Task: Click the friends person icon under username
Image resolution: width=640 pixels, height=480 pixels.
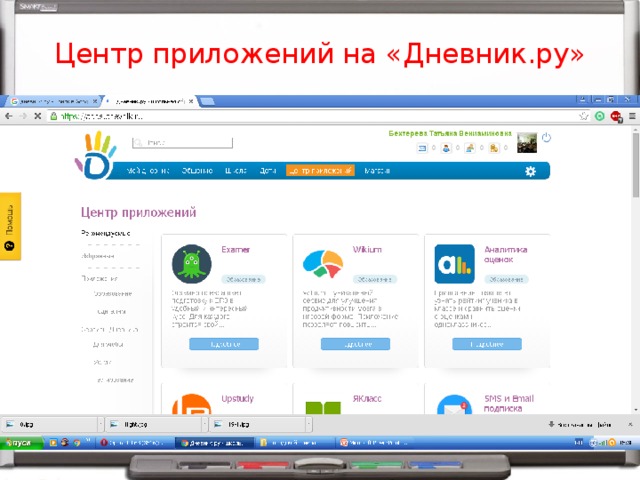Action: [446, 148]
